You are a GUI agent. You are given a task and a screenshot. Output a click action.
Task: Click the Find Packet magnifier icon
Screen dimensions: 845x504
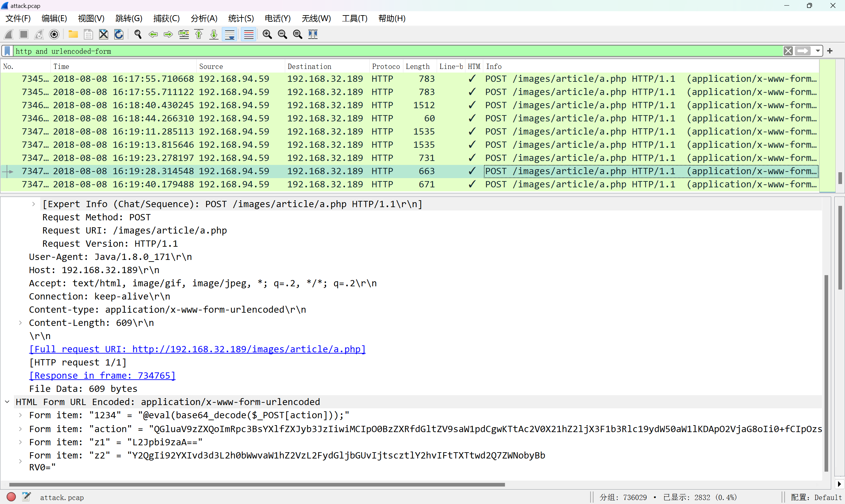[138, 34]
